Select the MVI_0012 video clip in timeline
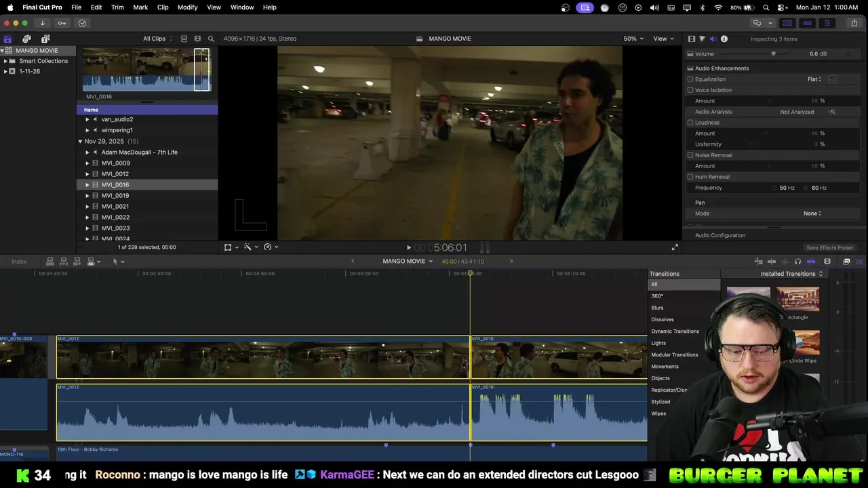868x488 pixels. point(263,357)
